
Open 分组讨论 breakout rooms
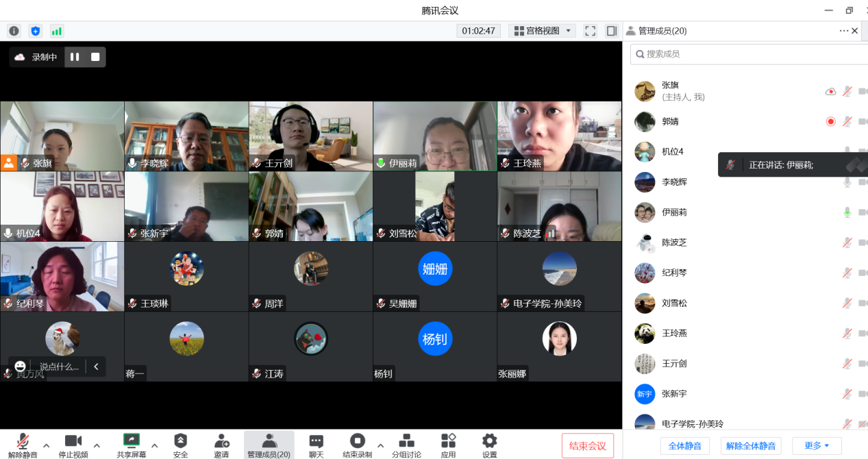click(406, 445)
